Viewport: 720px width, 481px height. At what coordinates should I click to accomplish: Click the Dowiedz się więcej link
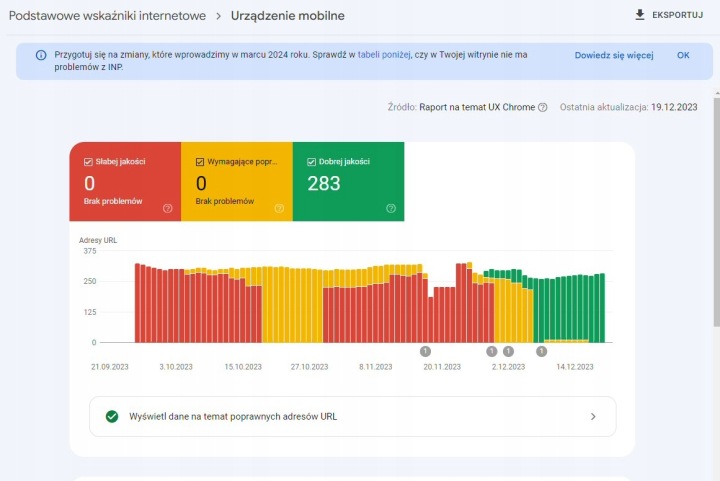click(613, 55)
